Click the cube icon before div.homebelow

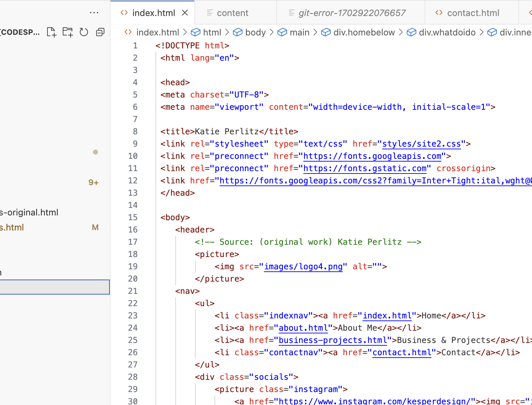[x=326, y=32]
